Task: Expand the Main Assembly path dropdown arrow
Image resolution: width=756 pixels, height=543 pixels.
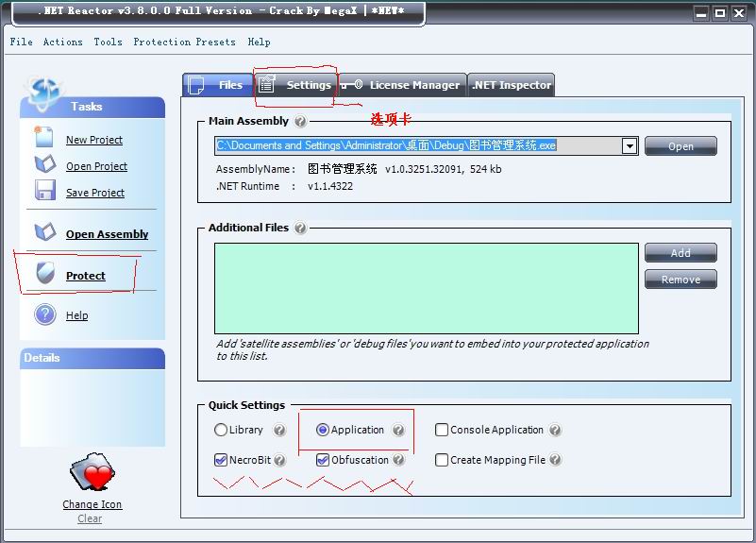Action: point(630,146)
